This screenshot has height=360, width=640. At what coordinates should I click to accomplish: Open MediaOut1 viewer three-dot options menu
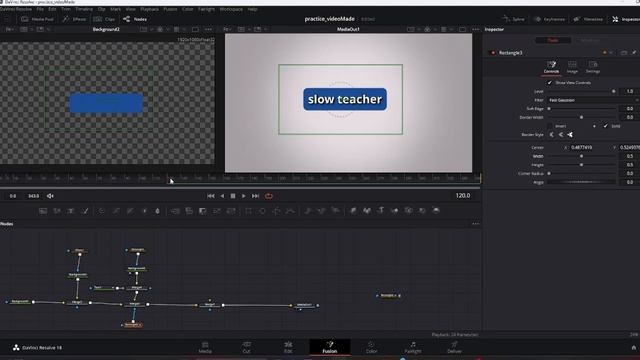pyautogui.click(x=476, y=29)
